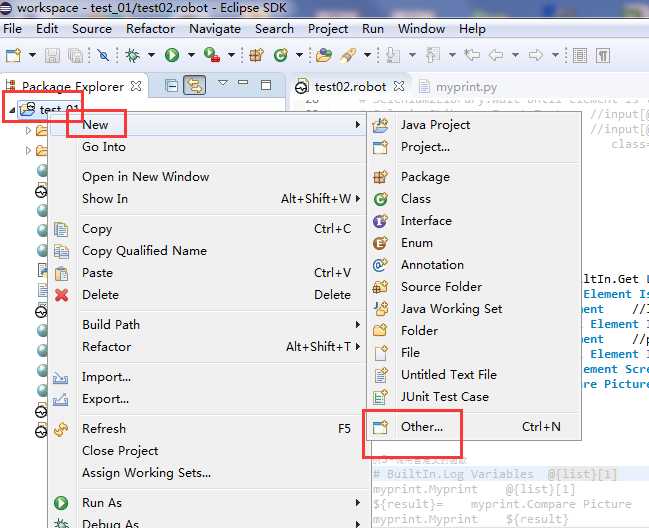The height and width of the screenshot is (528, 649).
Task: Choose New in the context menu
Action: pos(208,125)
